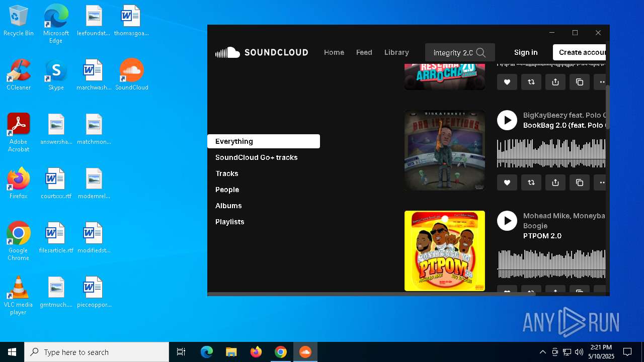Image resolution: width=644 pixels, height=362 pixels.
Task: Filter results by Tracks
Action: pos(227,173)
